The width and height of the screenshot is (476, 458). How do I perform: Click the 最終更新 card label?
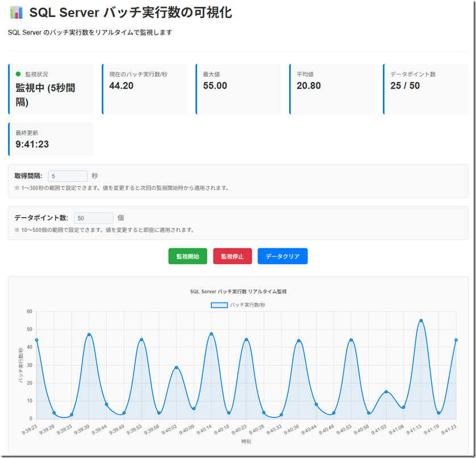pyautogui.click(x=27, y=133)
